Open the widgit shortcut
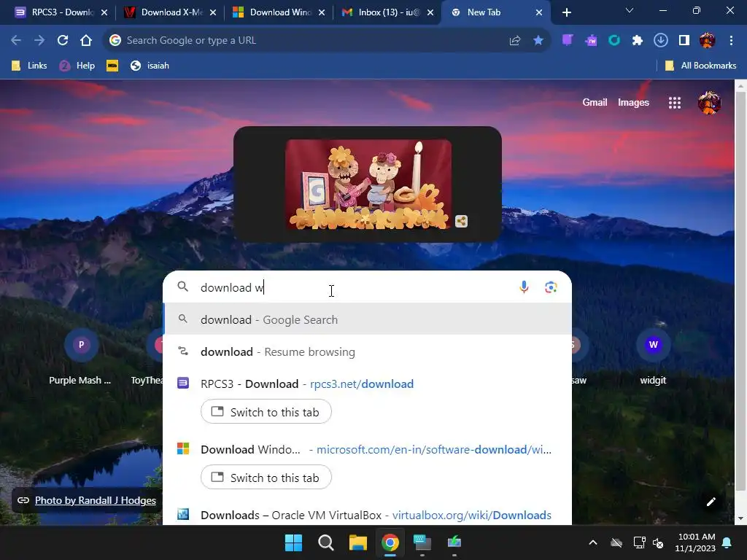The width and height of the screenshot is (747, 560). [x=653, y=357]
